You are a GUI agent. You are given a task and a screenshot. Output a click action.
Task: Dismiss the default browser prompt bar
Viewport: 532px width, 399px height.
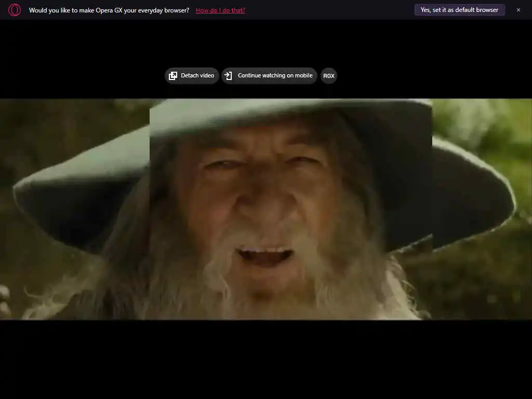(x=518, y=10)
